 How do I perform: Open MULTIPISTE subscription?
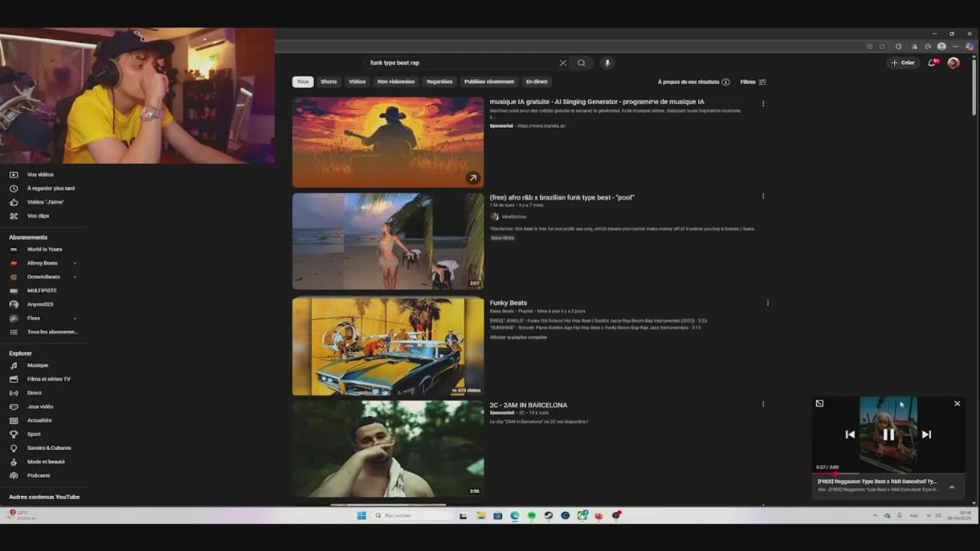(x=43, y=291)
